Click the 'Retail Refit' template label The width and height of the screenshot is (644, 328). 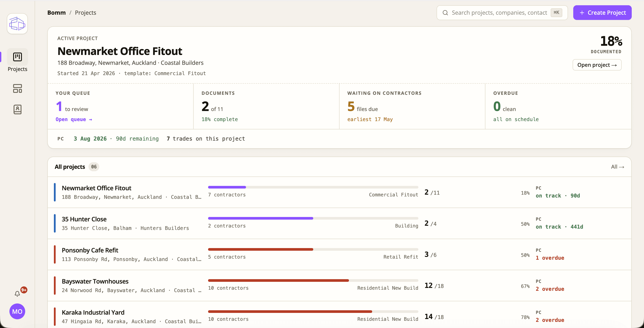pyautogui.click(x=401, y=257)
